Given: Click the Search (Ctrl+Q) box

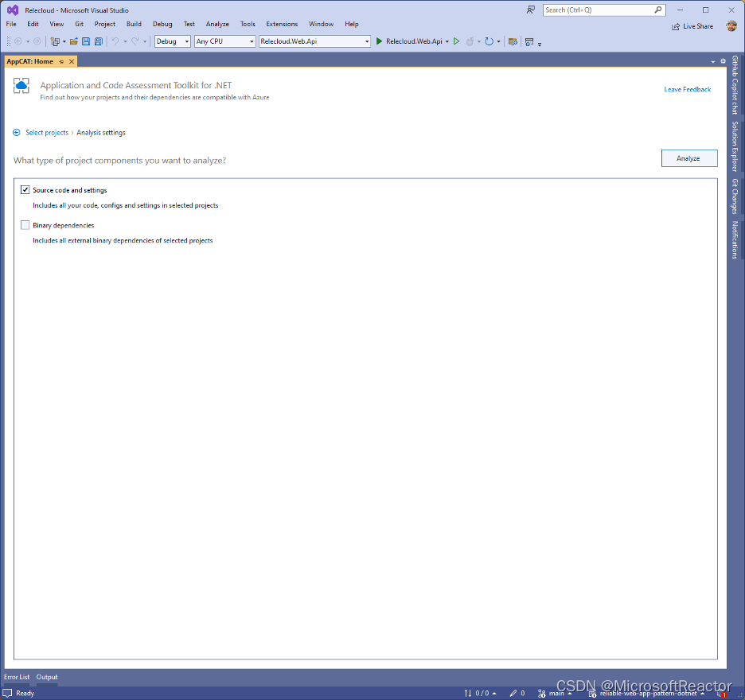Looking at the screenshot, I should pyautogui.click(x=604, y=10).
